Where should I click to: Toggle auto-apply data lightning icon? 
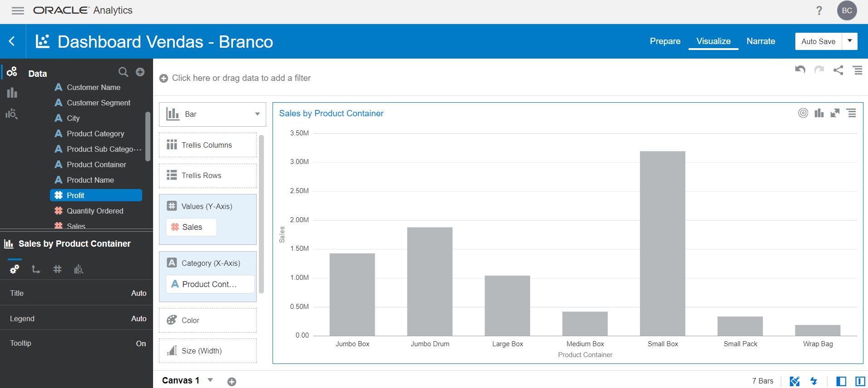(x=813, y=381)
